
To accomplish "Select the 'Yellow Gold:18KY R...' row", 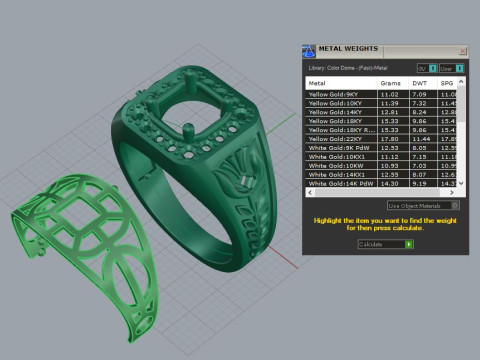I will pyautogui.click(x=381, y=130).
